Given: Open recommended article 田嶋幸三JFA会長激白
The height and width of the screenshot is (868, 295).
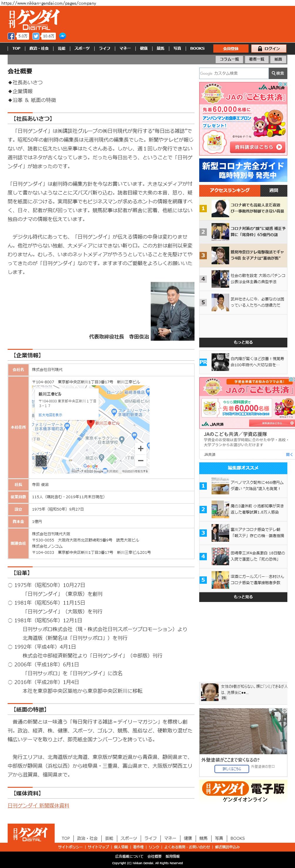Looking at the screenshot, I should [x=243, y=556].
